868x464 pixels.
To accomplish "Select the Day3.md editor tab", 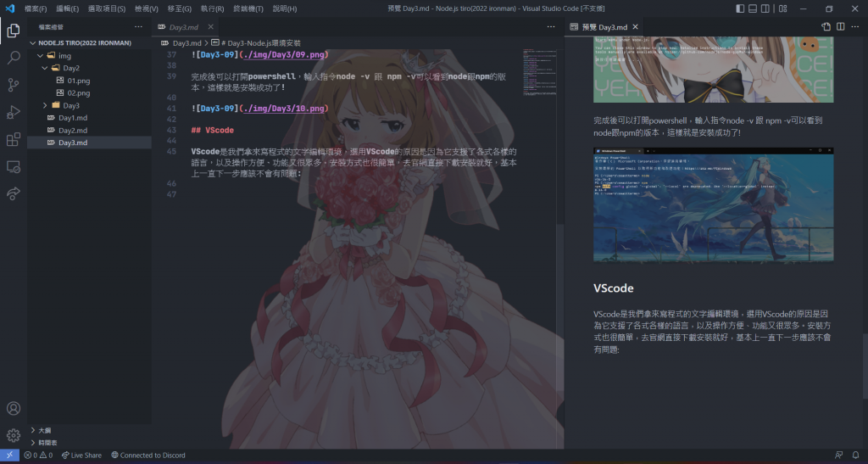I will pos(184,26).
